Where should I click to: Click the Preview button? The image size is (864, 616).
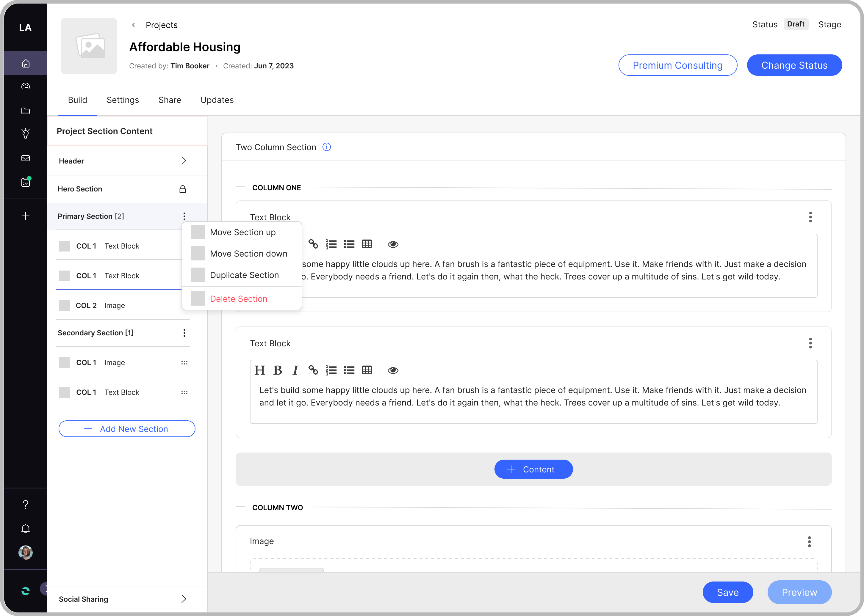coord(799,592)
